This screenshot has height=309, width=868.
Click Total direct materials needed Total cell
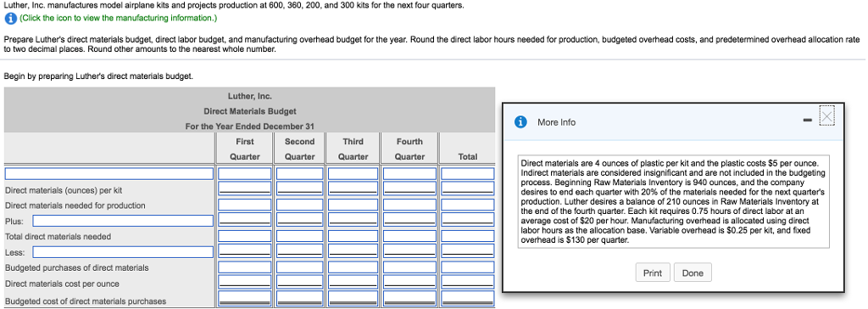468,236
